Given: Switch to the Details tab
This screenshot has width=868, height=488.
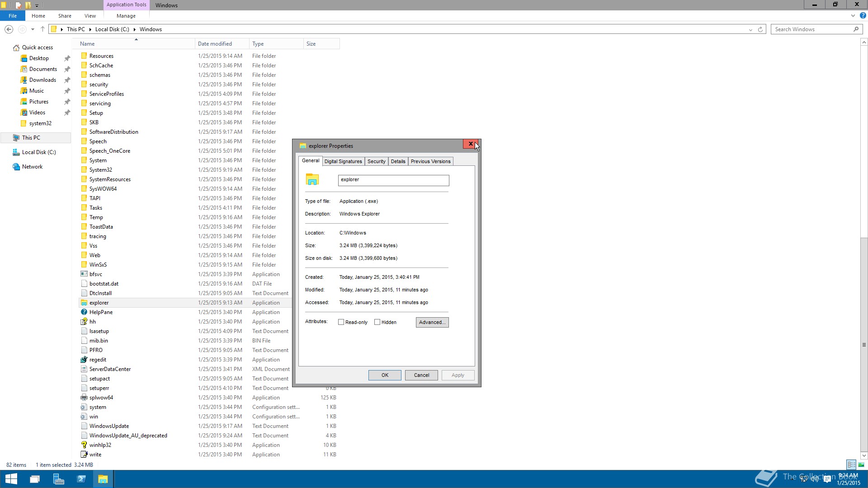Looking at the screenshot, I should click(398, 161).
